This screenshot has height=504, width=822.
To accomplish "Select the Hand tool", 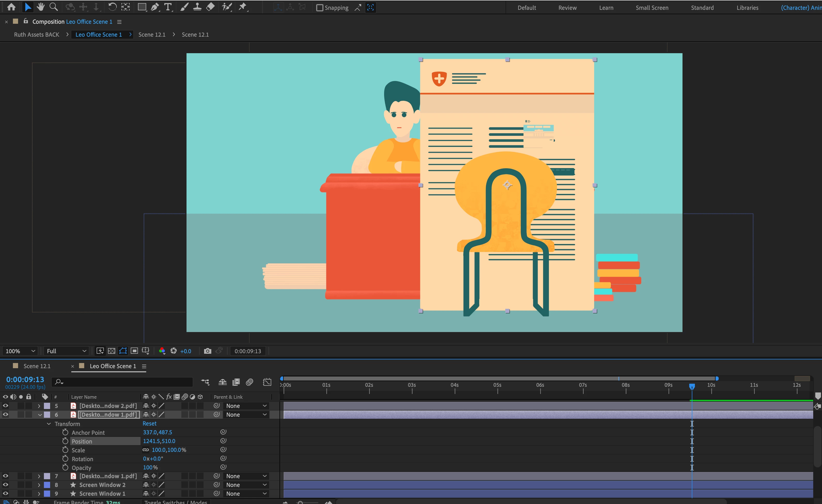I will coord(41,7).
